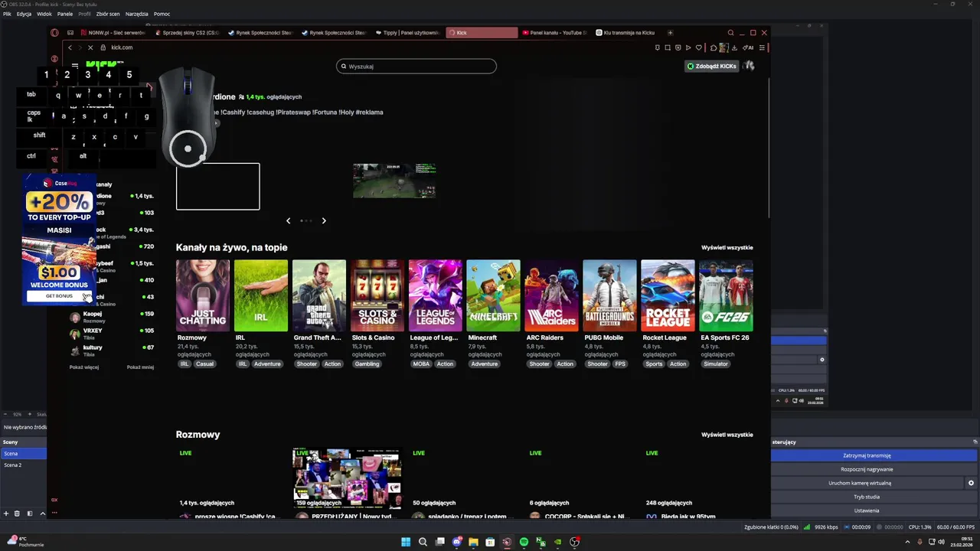Open the Slots & Casino category thumbnail
Image resolution: width=980 pixels, height=551 pixels.
pos(377,295)
